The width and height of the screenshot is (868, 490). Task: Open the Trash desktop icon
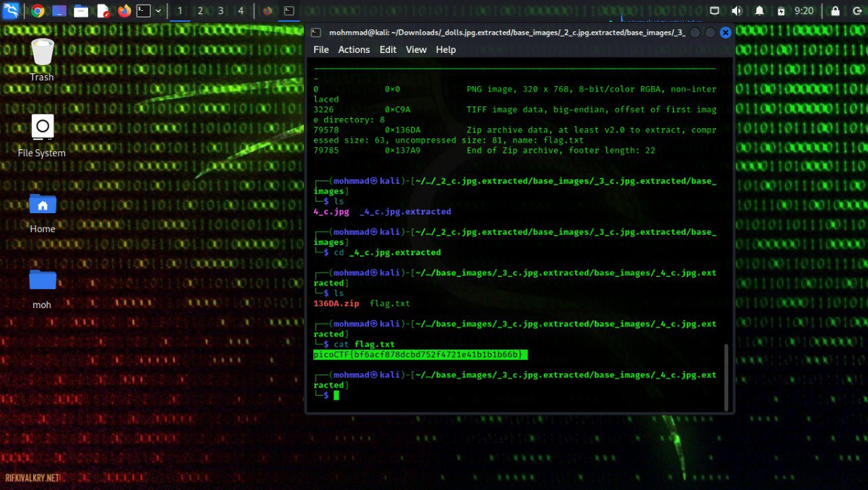coord(42,60)
